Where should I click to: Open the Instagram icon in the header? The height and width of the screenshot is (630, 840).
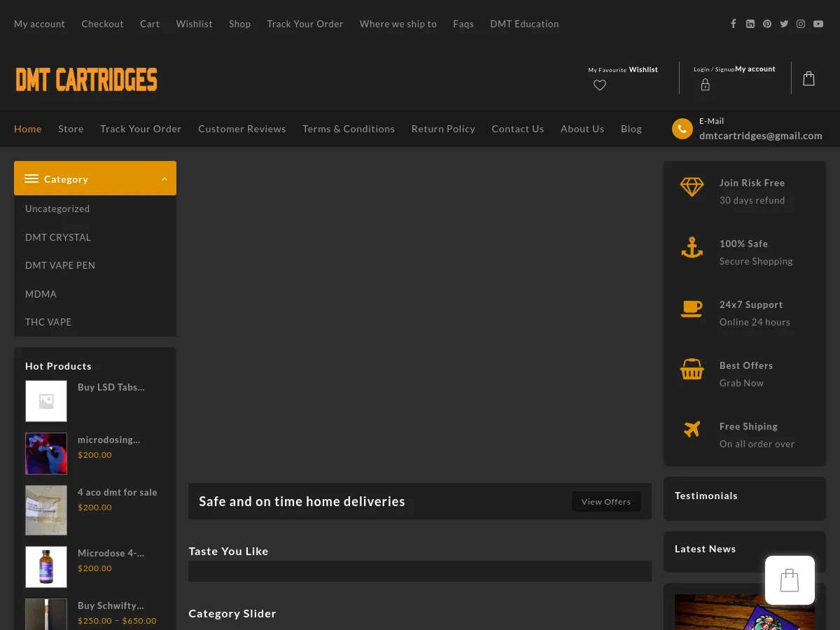801,24
